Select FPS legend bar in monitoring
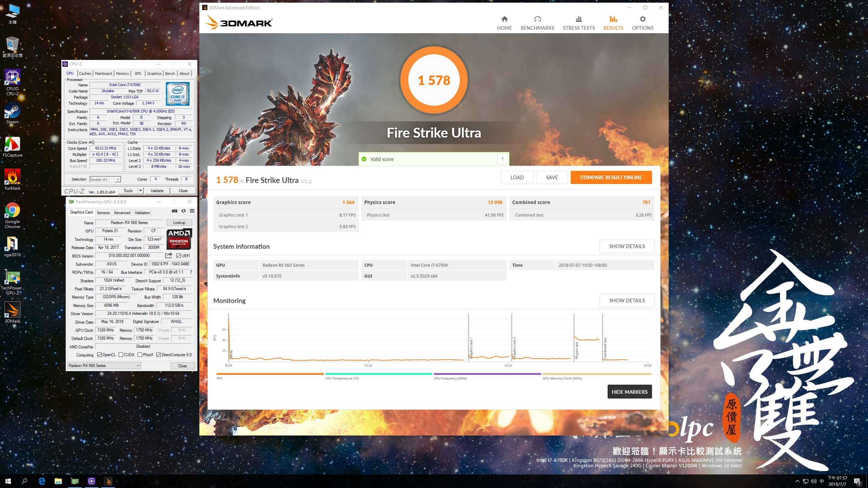 click(x=270, y=374)
